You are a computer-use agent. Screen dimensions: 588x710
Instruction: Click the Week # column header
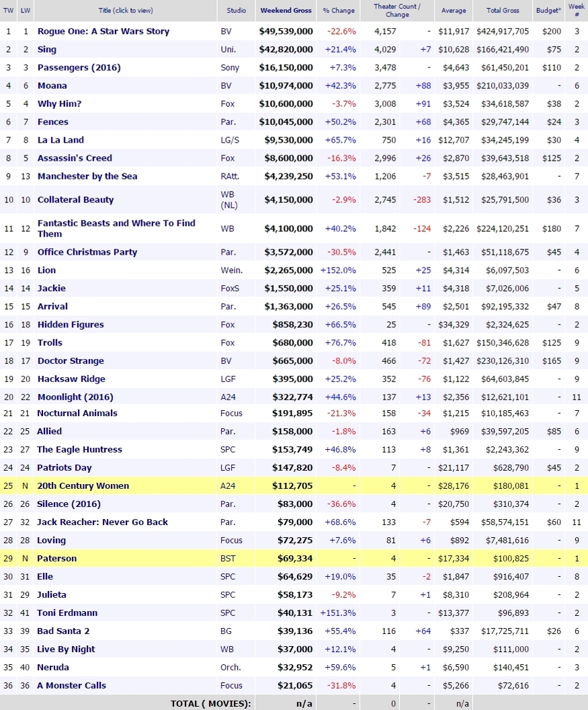tap(576, 10)
